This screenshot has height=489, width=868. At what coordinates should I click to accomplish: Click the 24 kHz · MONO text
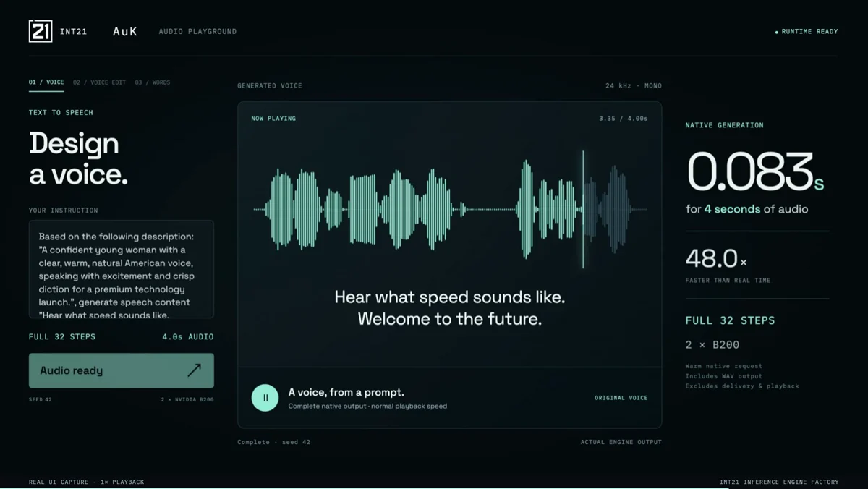point(634,85)
